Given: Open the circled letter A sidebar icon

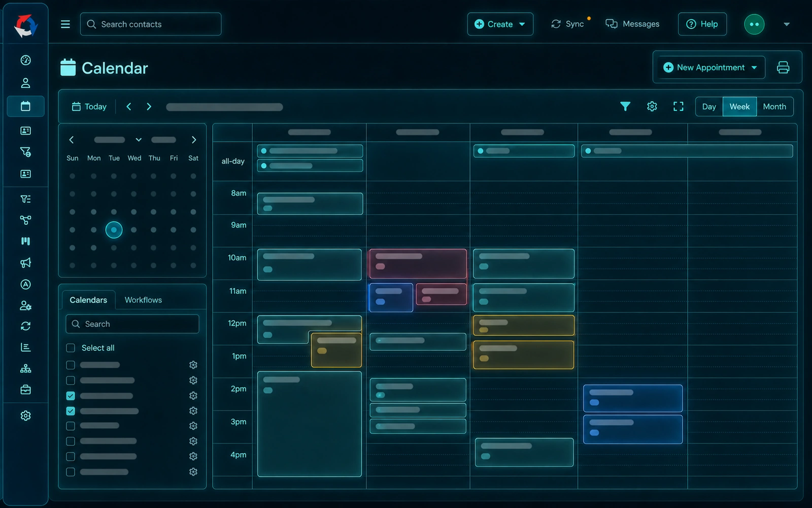Looking at the screenshot, I should (x=25, y=284).
